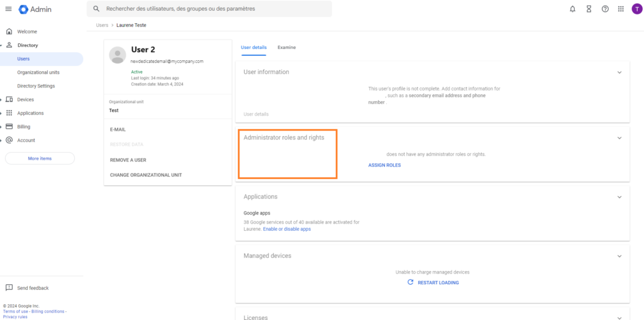The width and height of the screenshot is (644, 320).
Task: Open Billing conditions link
Action: (x=47, y=311)
